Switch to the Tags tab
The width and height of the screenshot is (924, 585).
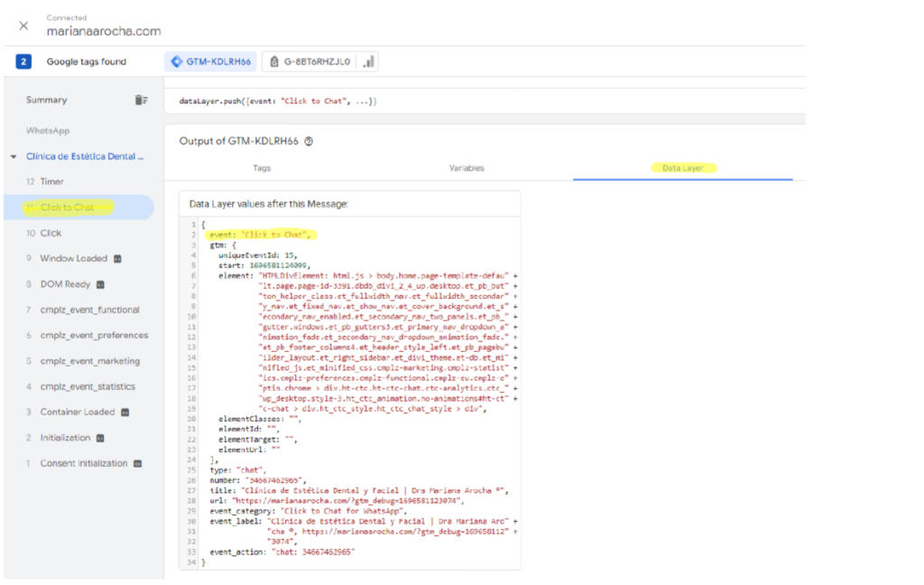[x=262, y=168]
